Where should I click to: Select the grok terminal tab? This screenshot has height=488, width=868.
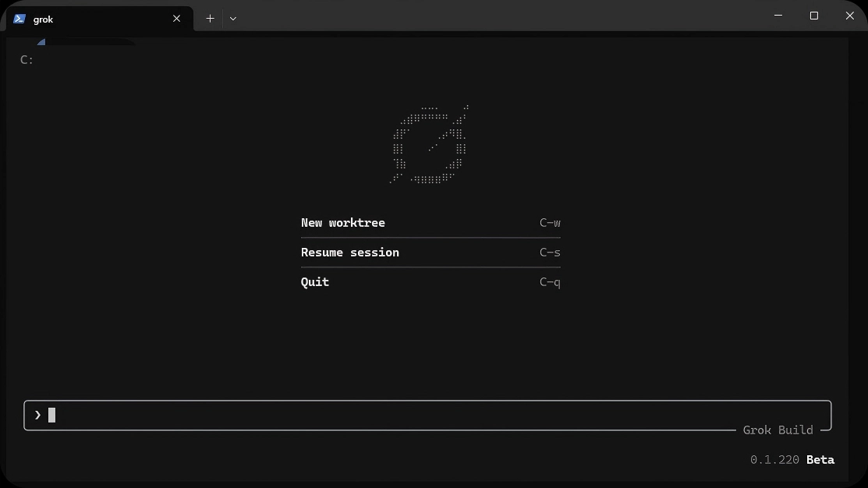(100, 19)
